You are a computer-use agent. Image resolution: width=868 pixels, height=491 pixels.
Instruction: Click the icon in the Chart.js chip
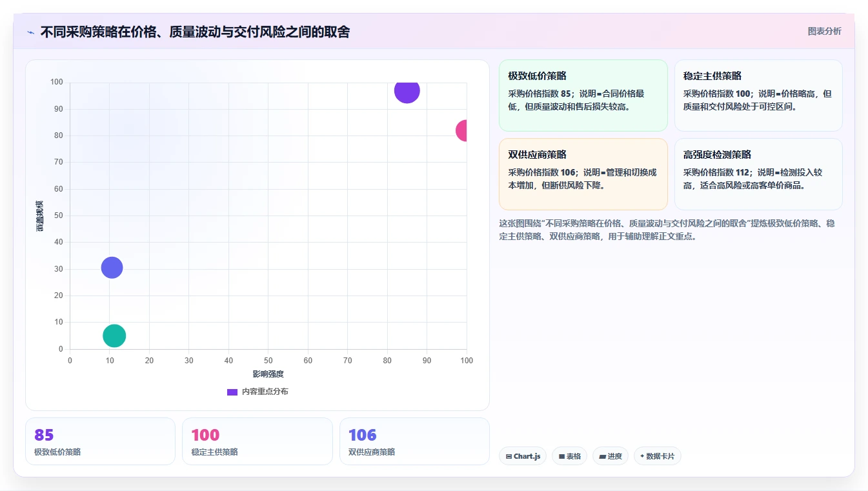509,456
